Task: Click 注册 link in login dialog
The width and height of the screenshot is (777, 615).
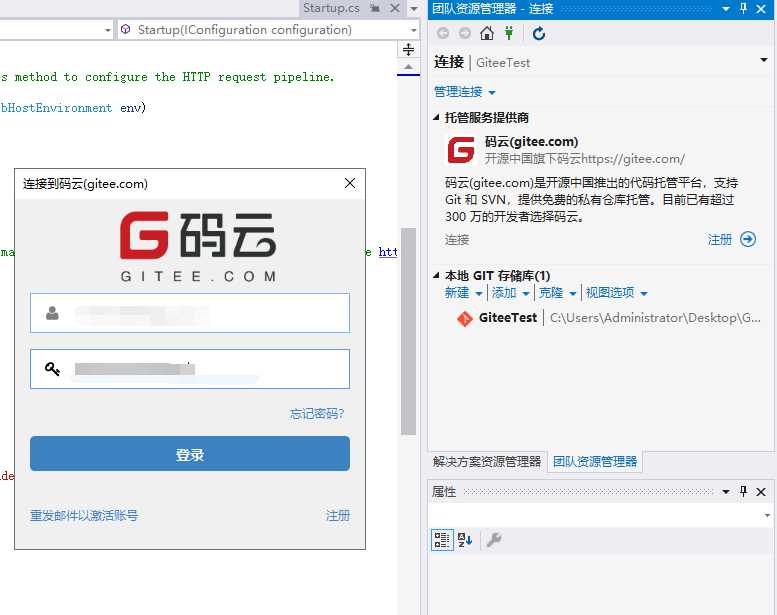Action: [337, 516]
